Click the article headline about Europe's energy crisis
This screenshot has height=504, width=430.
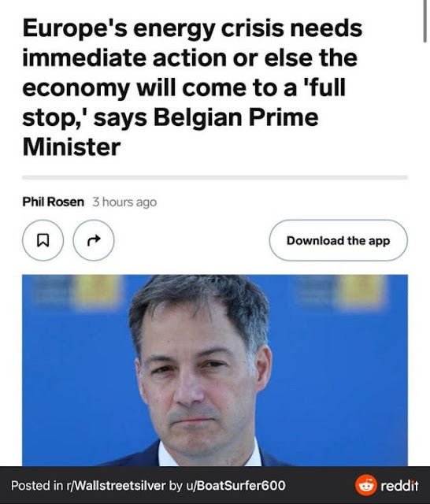click(x=193, y=87)
